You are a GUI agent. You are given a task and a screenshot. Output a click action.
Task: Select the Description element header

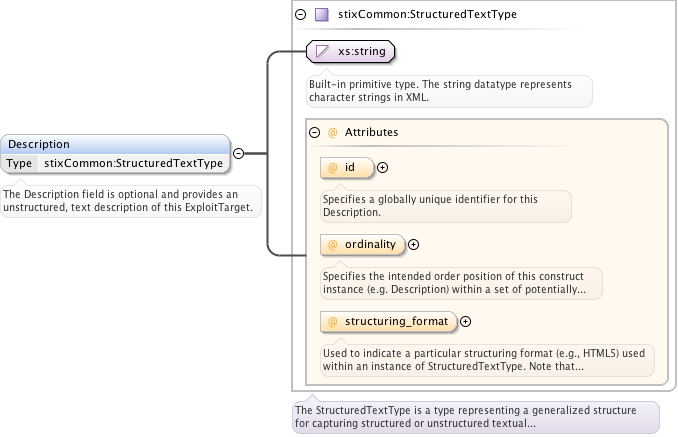(x=115, y=144)
